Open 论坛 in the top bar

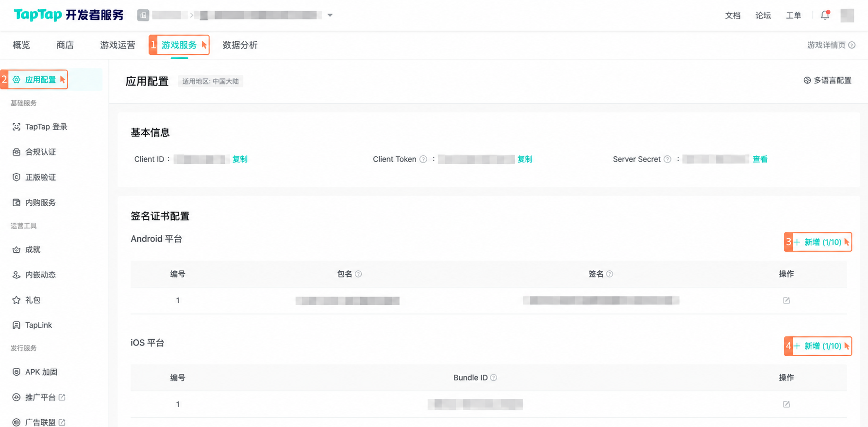tap(763, 16)
